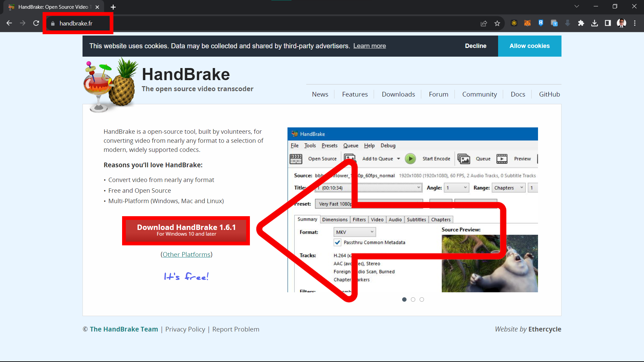Click the Open Source toolbar icon
The image size is (644, 362).
point(295,158)
